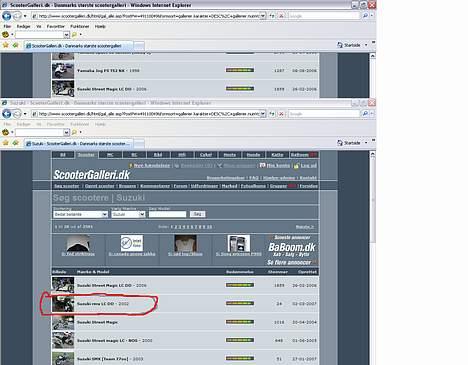The width and height of the screenshot is (468, 365).
Task: Go forward in the Suzuki browser window
Action: 17,114
